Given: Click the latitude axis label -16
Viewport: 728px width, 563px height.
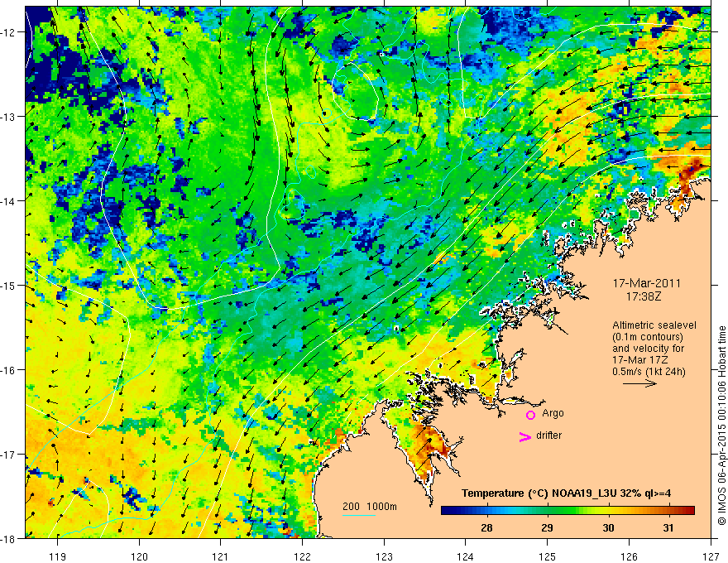Looking at the screenshot, I should 9,370.
